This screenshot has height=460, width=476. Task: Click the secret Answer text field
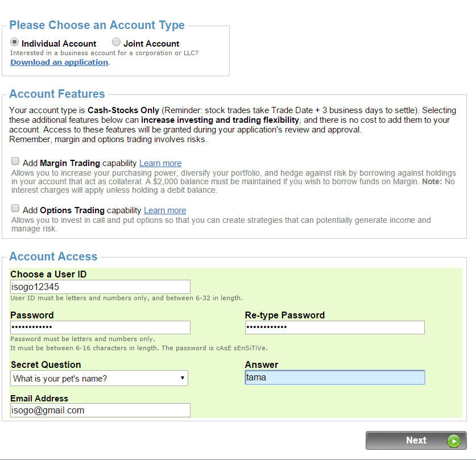(334, 378)
